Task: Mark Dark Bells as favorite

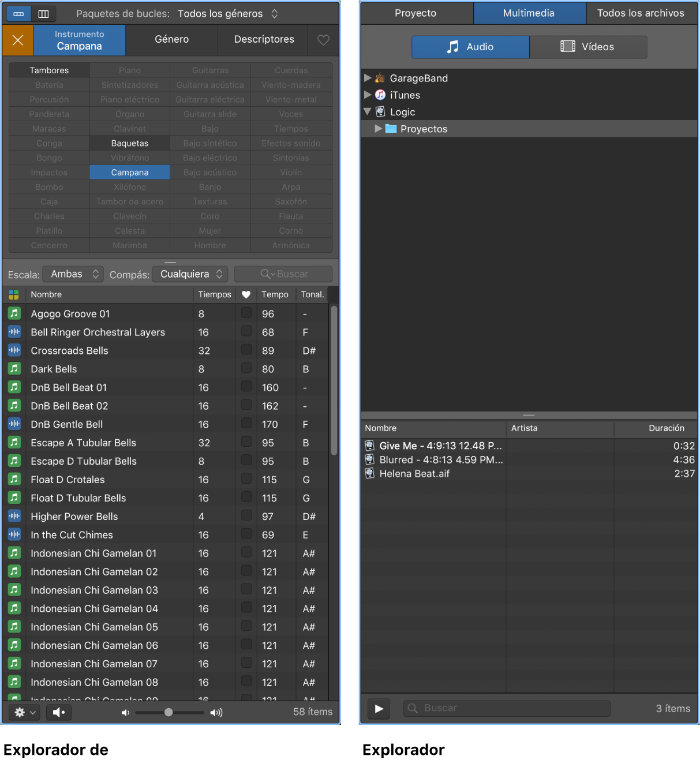Action: (x=246, y=368)
